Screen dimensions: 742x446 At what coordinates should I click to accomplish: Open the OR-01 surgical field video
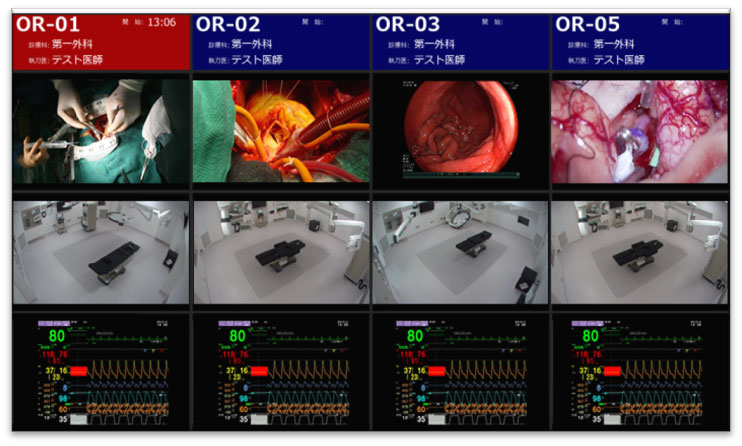[101, 131]
